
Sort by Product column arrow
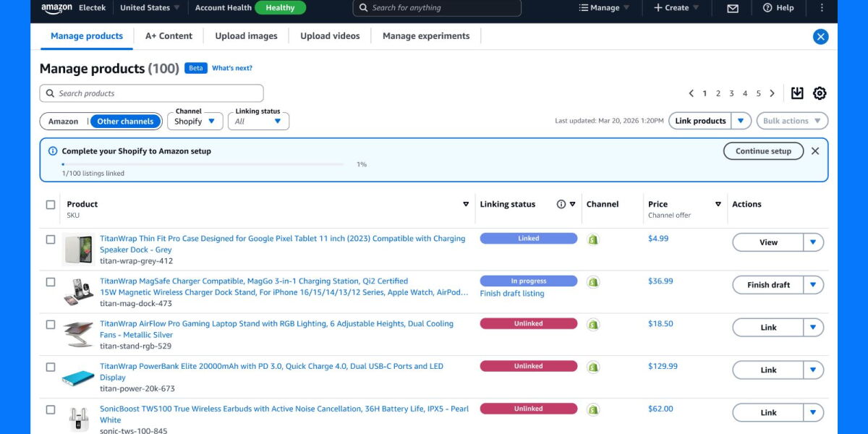click(466, 205)
